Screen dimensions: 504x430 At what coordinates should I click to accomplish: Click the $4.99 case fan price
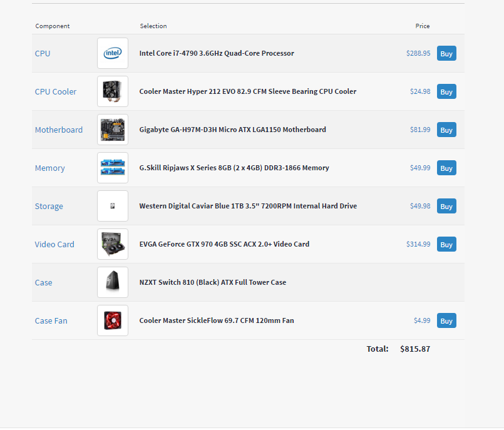422,320
